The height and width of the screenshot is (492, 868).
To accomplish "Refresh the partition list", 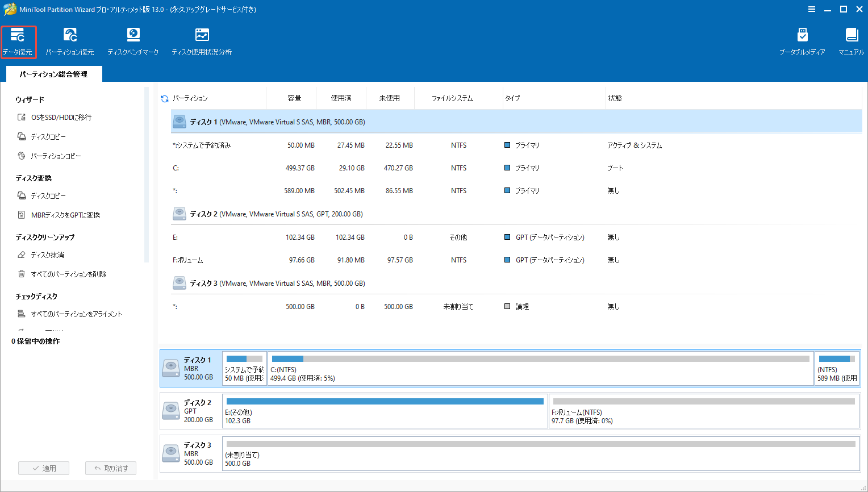I will [164, 97].
